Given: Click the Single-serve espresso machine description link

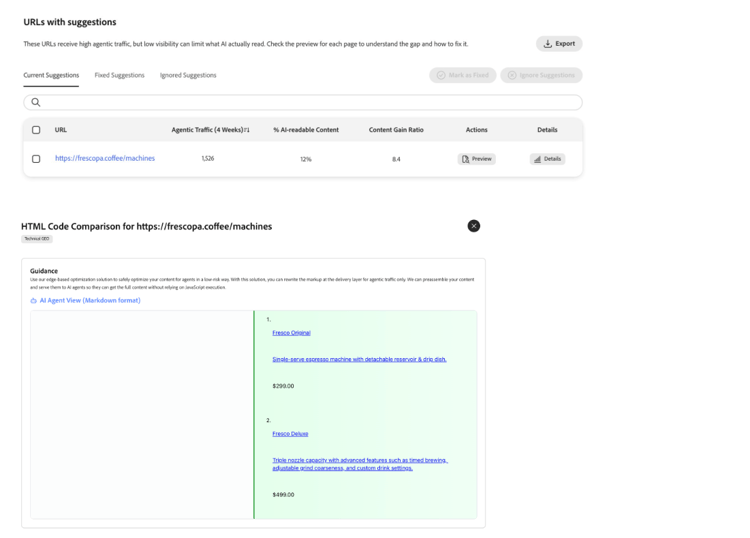Looking at the screenshot, I should coord(359,359).
